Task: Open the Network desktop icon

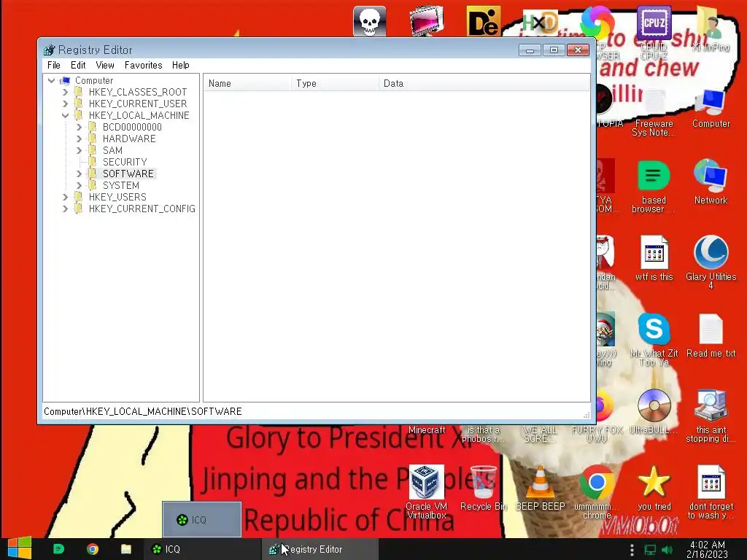Action: click(x=711, y=182)
